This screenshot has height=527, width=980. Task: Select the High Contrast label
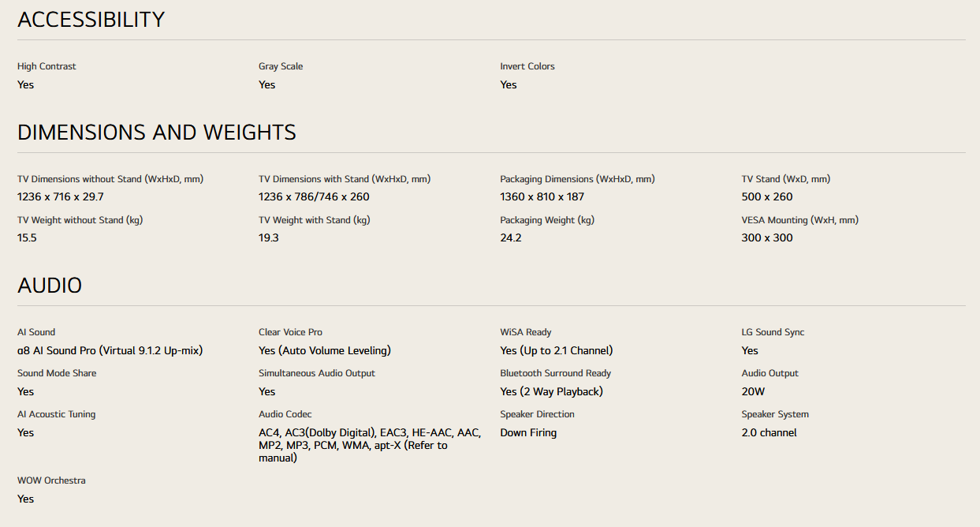click(47, 66)
